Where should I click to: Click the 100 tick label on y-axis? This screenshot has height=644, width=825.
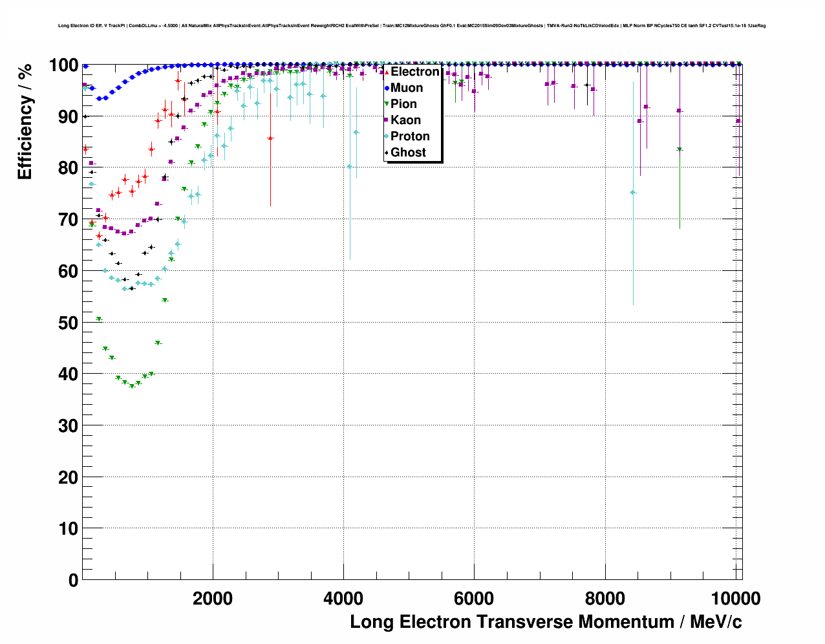point(63,65)
